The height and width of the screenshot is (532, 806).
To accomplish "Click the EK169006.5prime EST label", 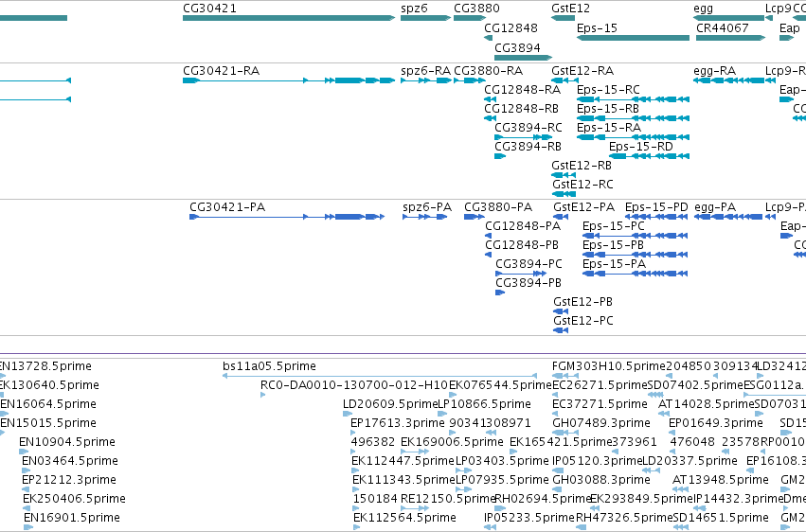I will pyautogui.click(x=453, y=442).
